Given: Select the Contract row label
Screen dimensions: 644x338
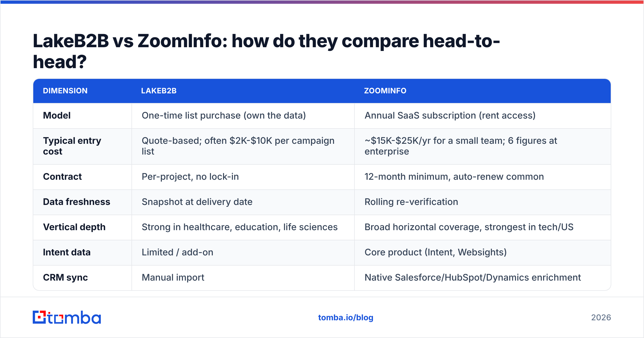Looking at the screenshot, I should 63,177.
